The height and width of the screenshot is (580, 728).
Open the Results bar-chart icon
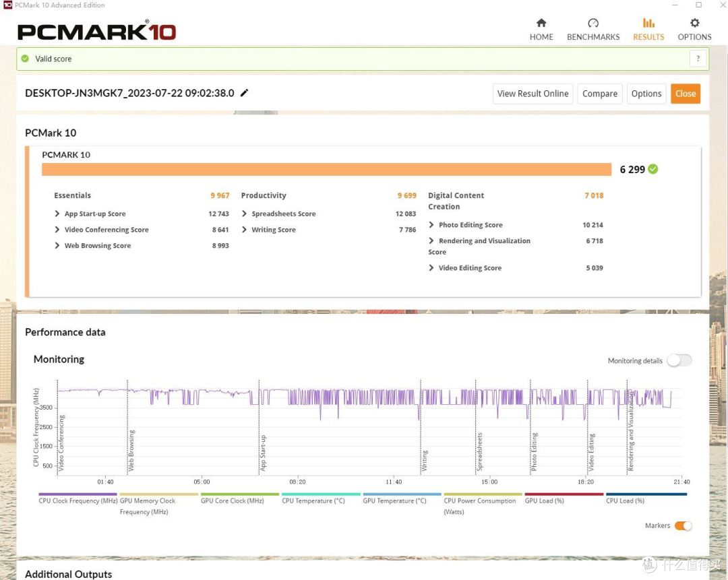(648, 23)
